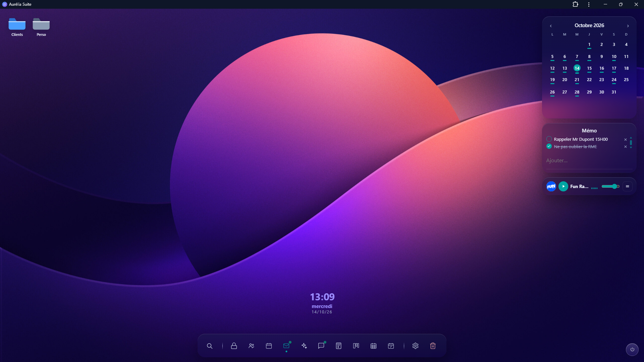644x362 pixels.
Task: Select October 24 in the calendar
Action: pyautogui.click(x=614, y=80)
